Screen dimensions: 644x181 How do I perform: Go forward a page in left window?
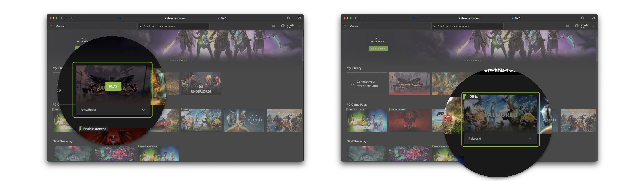click(77, 18)
